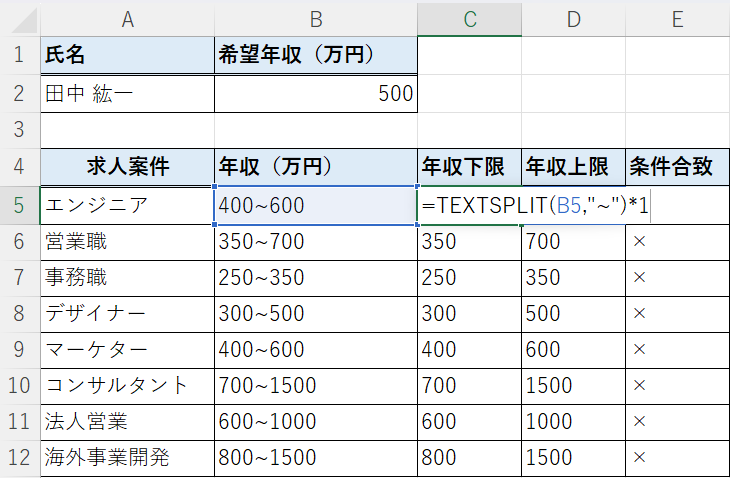Click upper limit 500 in デザイナー row
730x478 pixels.
[x=574, y=314]
